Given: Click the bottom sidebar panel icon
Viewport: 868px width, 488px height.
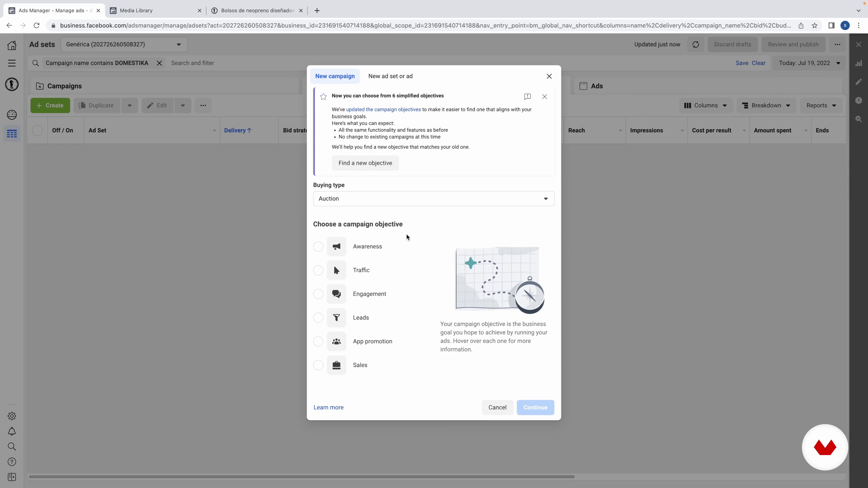Looking at the screenshot, I should pyautogui.click(x=12, y=477).
